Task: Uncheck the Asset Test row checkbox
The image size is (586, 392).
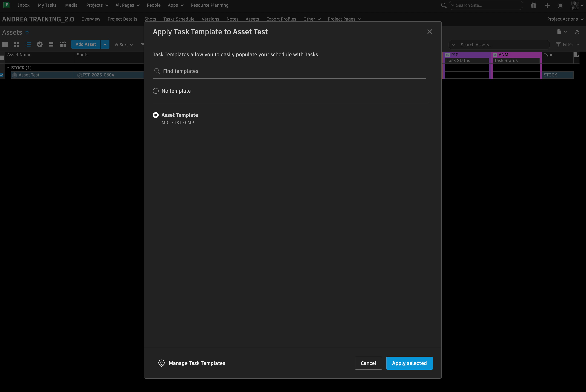Action: 2,75
